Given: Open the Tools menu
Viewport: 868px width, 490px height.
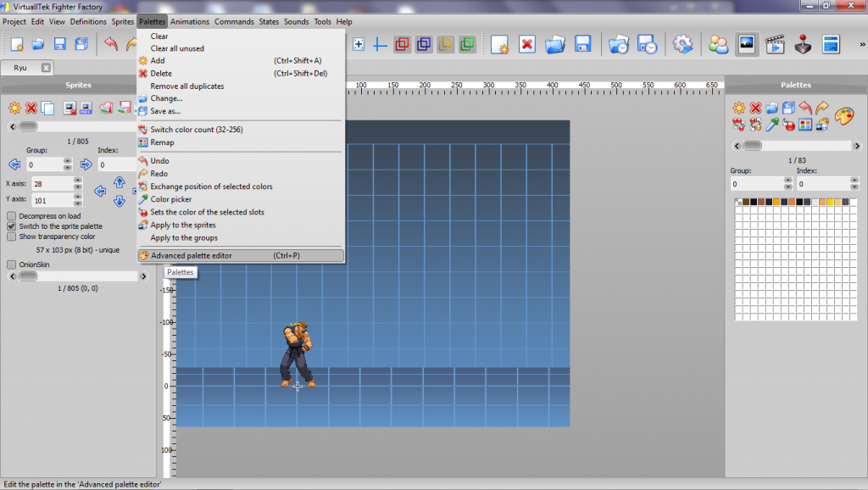Looking at the screenshot, I should [322, 21].
